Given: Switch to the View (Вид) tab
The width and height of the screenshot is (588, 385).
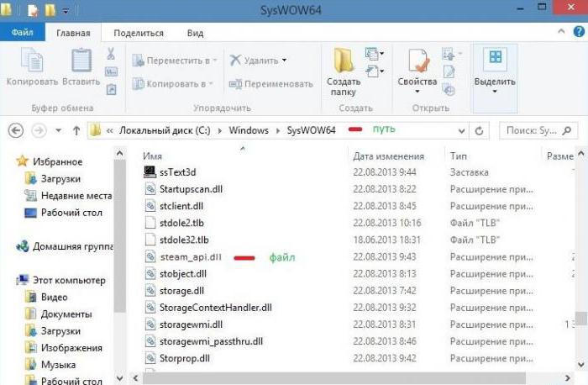Looking at the screenshot, I should click(x=195, y=33).
